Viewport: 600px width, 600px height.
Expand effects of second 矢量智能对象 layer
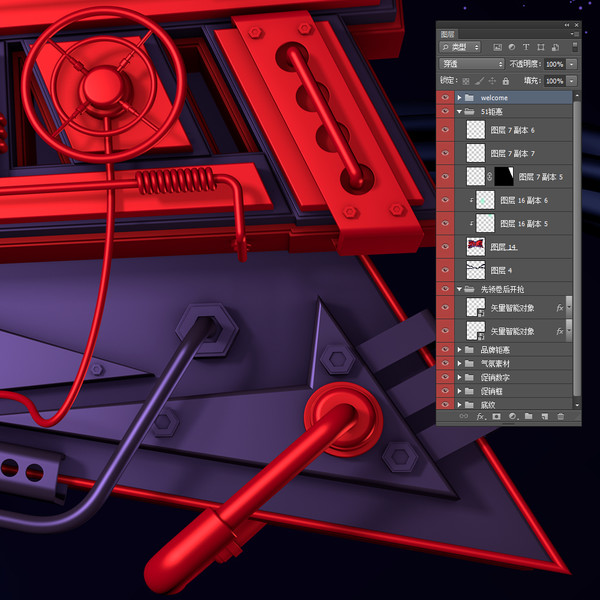[x=569, y=331]
